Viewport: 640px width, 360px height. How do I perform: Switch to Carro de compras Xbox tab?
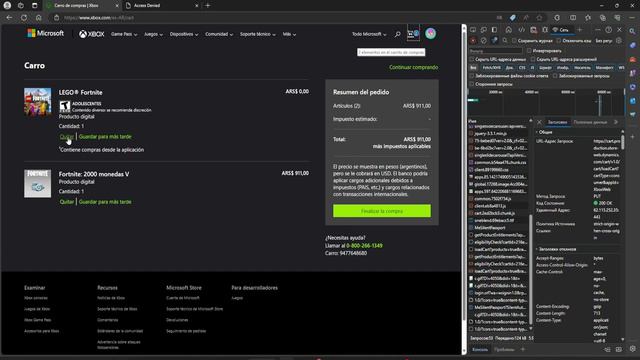pyautogui.click(x=81, y=6)
